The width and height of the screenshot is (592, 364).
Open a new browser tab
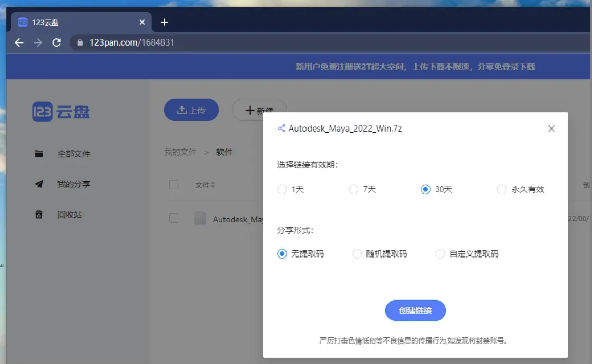coord(164,22)
